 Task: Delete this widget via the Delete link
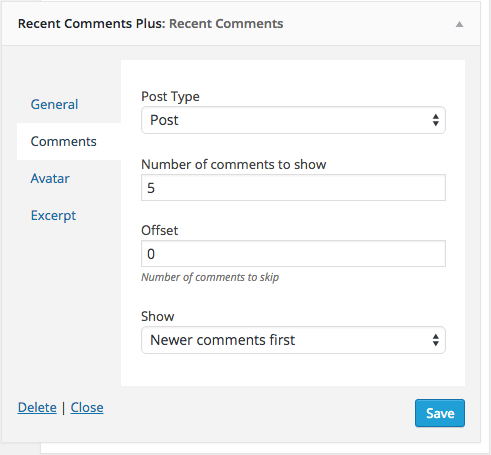[37, 407]
